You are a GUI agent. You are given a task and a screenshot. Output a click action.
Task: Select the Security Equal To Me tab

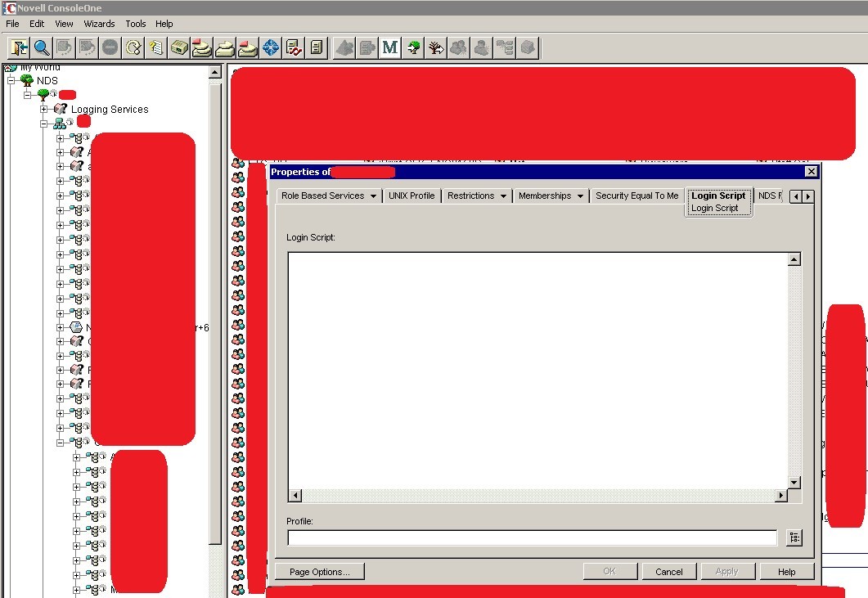tap(636, 196)
